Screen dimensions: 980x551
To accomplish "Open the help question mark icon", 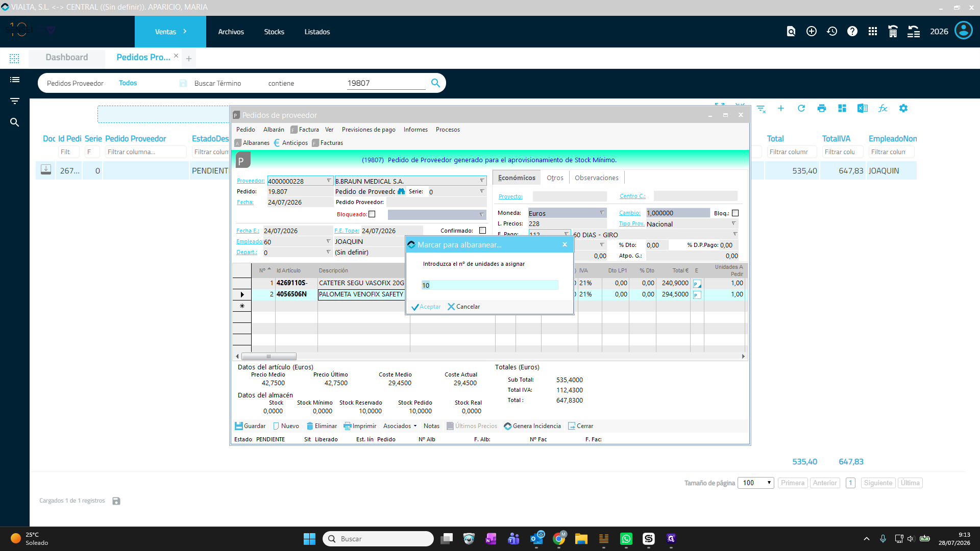I will click(852, 32).
